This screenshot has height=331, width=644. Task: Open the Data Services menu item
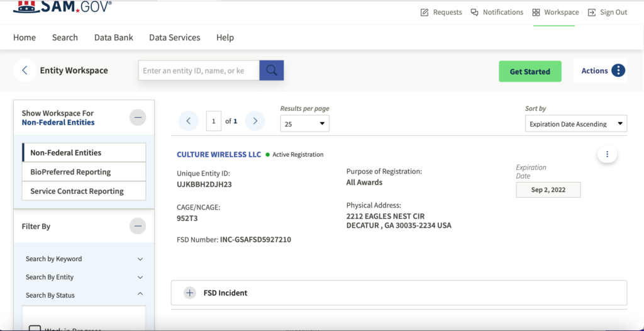(175, 37)
